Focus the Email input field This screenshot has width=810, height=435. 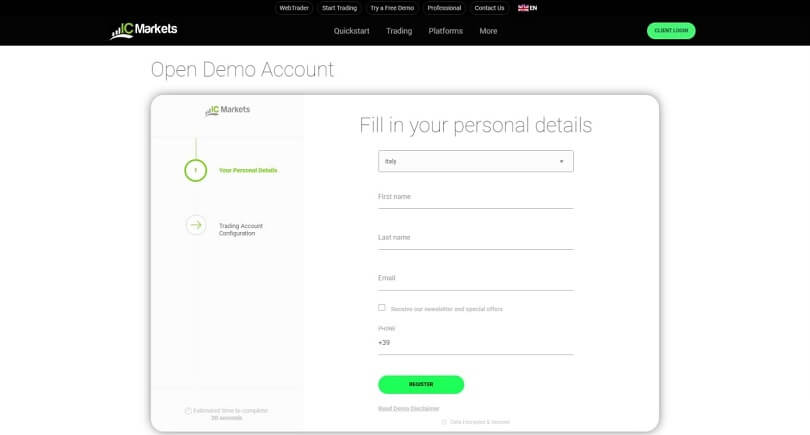point(476,279)
